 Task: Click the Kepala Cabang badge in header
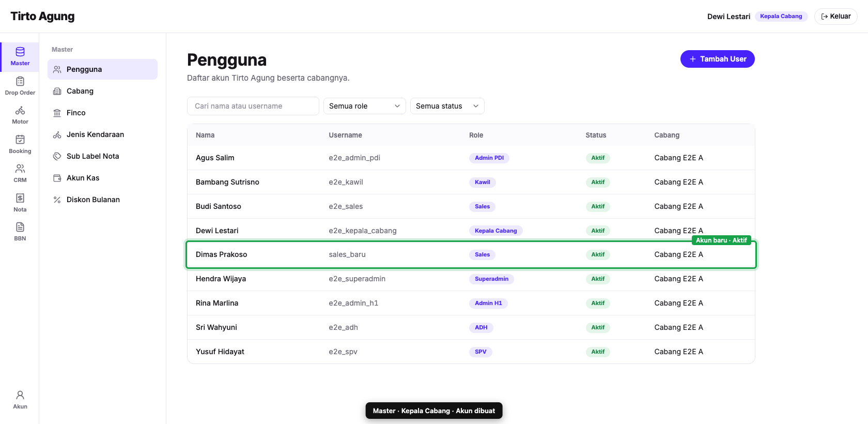click(x=781, y=17)
